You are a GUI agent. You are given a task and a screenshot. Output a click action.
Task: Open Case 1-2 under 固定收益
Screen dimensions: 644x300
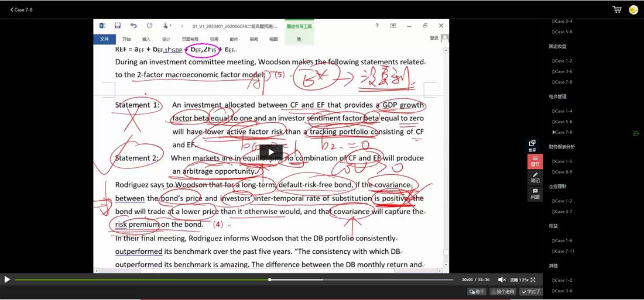[x=562, y=61]
